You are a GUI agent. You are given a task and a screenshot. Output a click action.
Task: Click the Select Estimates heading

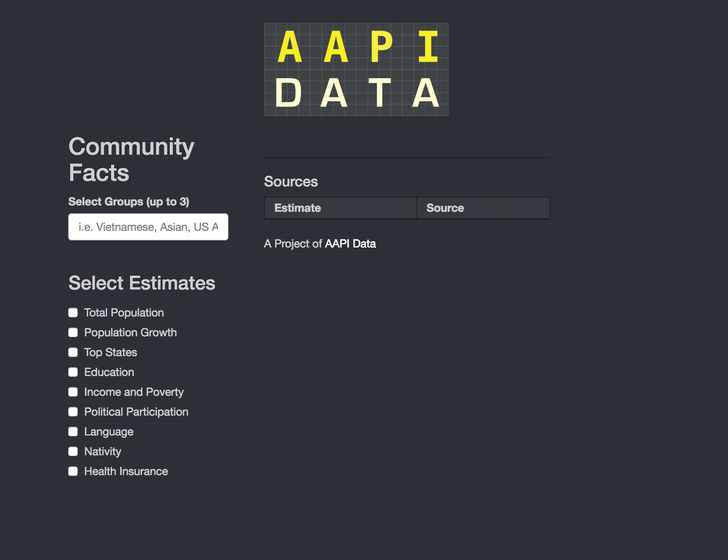[142, 283]
